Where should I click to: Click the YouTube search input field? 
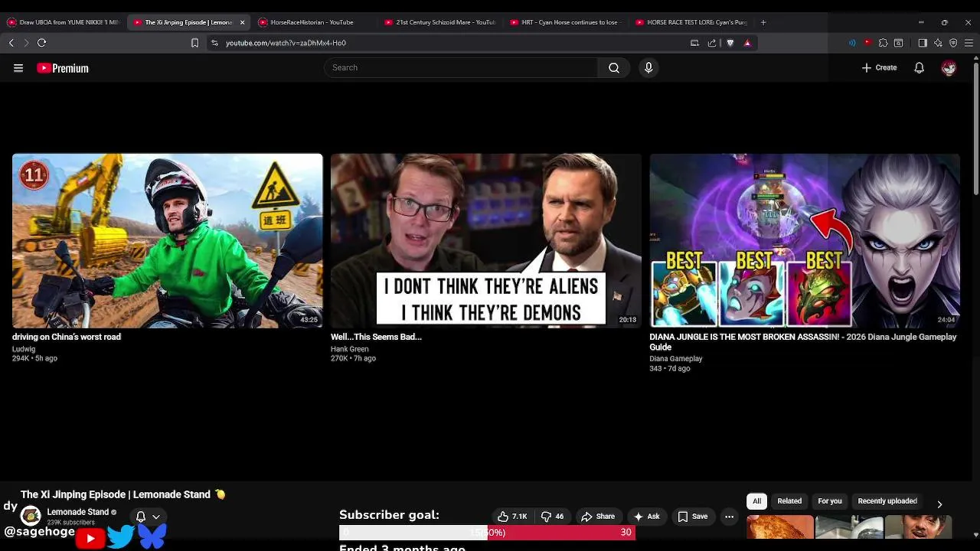[x=461, y=68]
